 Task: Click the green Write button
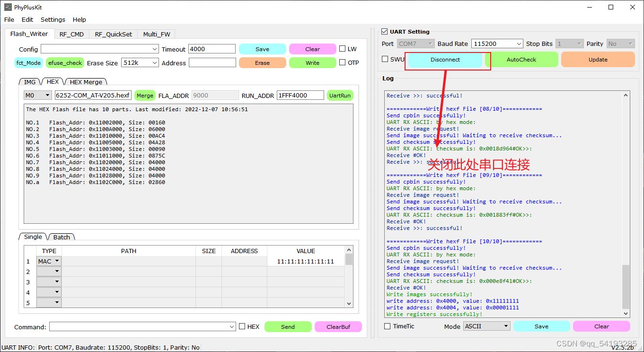click(313, 63)
